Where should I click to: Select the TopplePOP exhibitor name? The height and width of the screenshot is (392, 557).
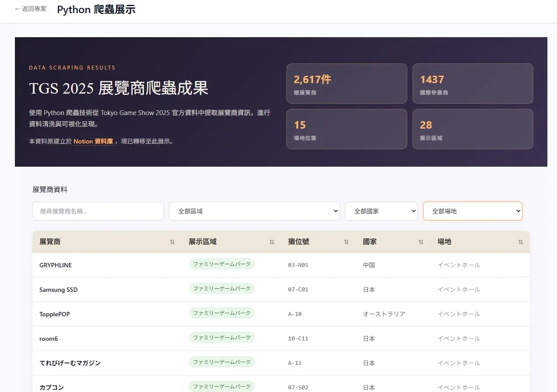click(55, 314)
